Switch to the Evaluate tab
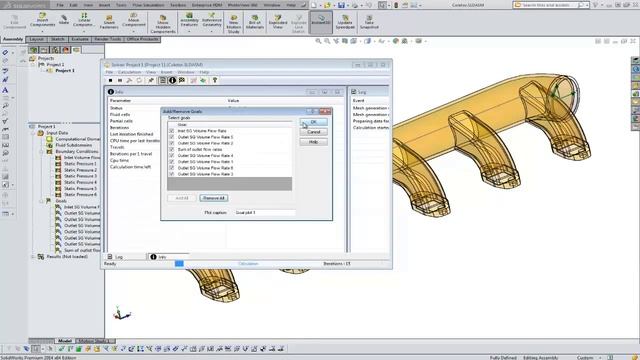This screenshot has height=360, width=640. (x=80, y=39)
